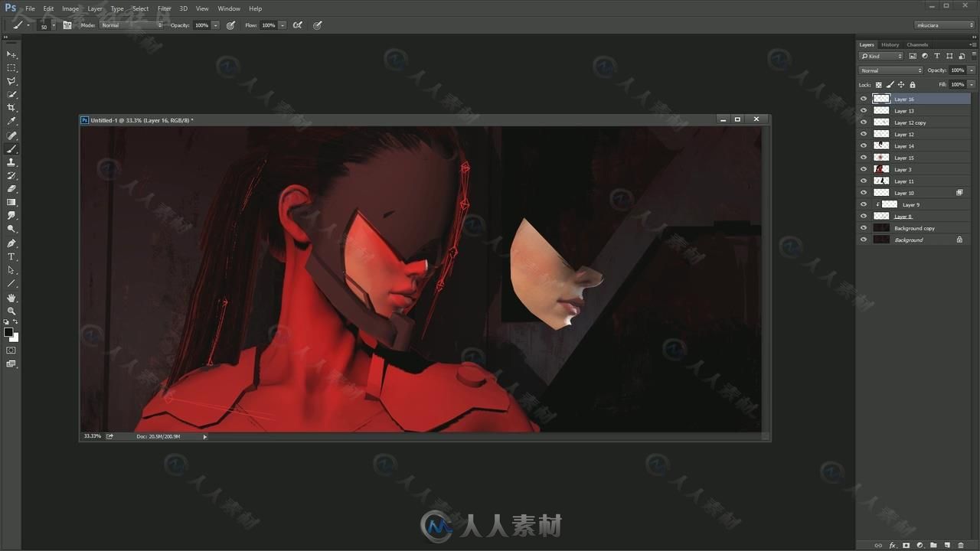Hide Layer 3 visibility eye
980x551 pixels.
(864, 169)
